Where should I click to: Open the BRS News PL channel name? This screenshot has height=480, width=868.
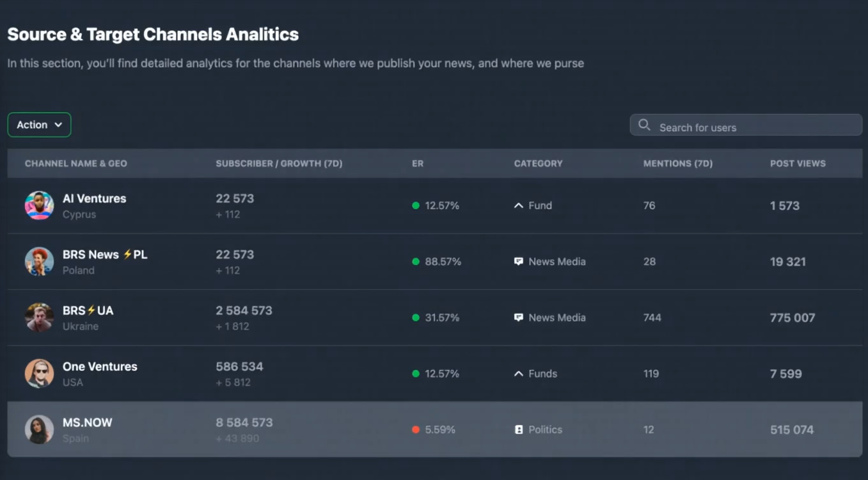(105, 254)
